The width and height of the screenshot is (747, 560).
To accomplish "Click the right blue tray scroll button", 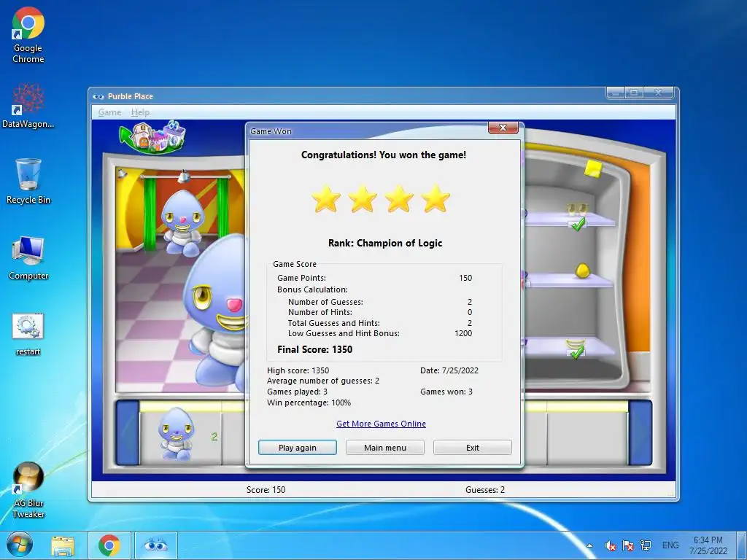I will [x=640, y=432].
